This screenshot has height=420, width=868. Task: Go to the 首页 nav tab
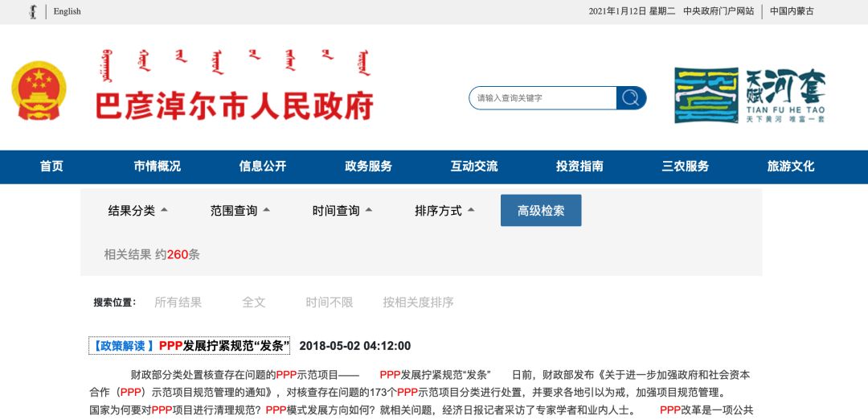point(51,167)
